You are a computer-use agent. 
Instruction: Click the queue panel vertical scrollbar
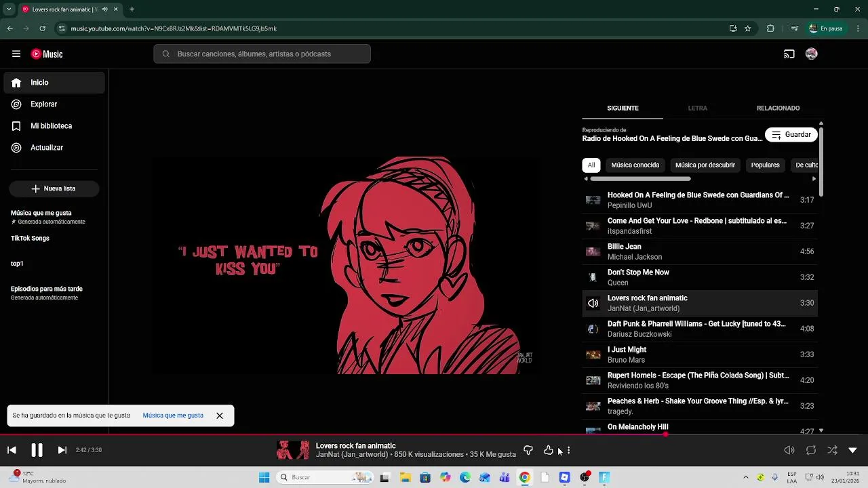821,161
